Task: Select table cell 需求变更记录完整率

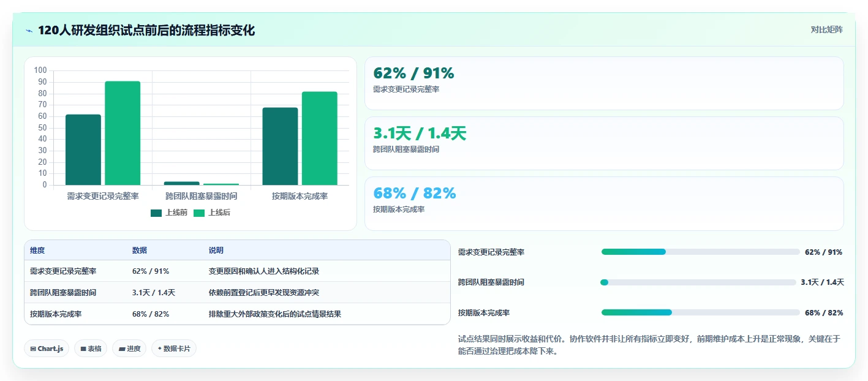Action: point(63,271)
